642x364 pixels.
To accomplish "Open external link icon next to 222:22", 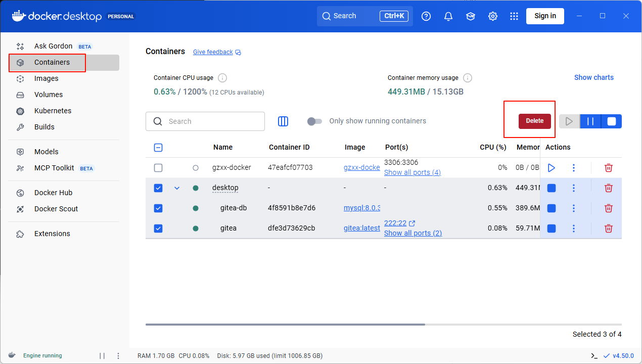I will click(412, 223).
